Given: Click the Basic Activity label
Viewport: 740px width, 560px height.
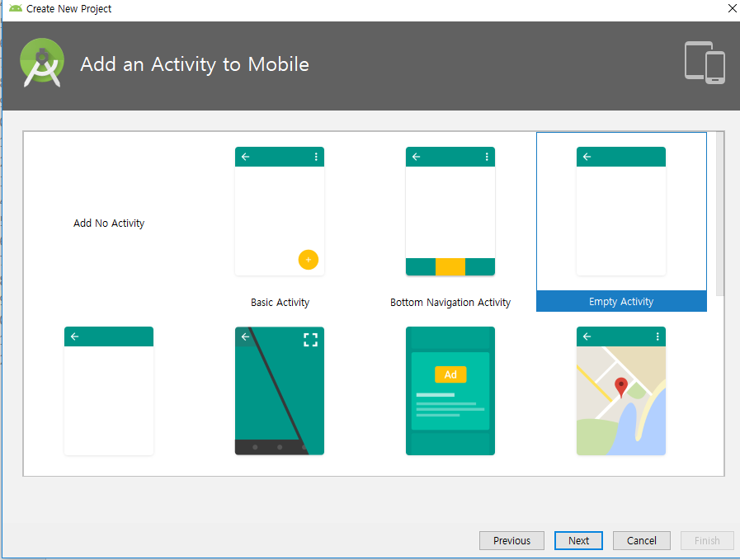Looking at the screenshot, I should (280, 303).
